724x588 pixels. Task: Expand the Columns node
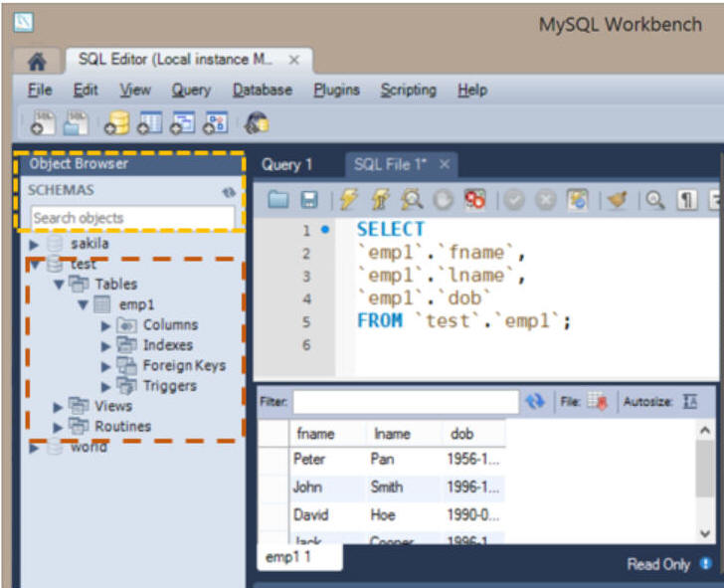point(105,325)
